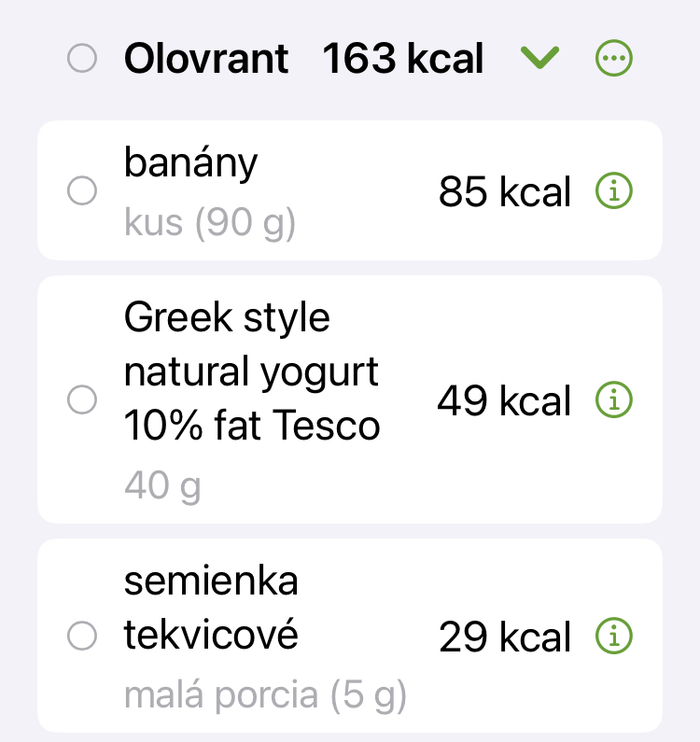700x742 pixels.
Task: Open the banány food entry
Action: point(190,164)
